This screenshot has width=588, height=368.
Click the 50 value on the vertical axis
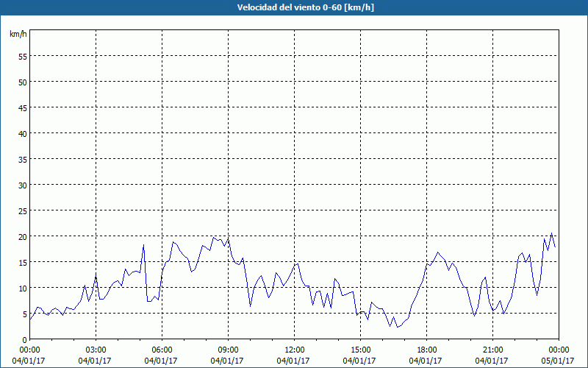click(x=23, y=82)
